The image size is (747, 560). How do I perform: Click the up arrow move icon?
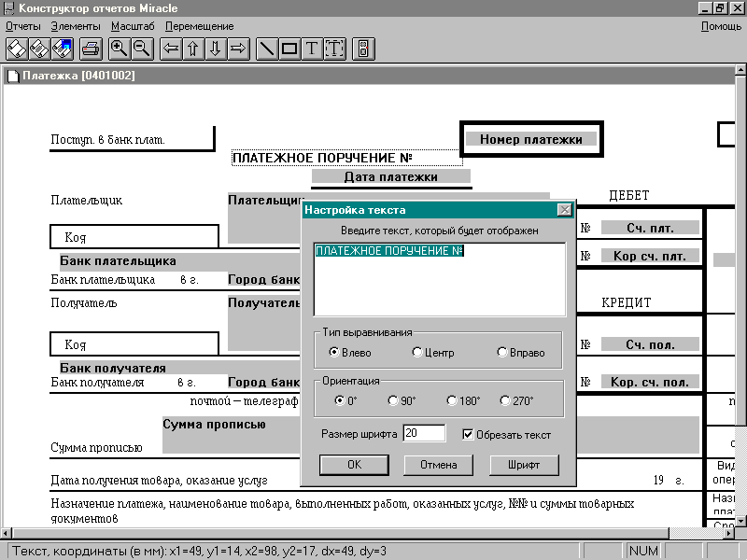(193, 48)
